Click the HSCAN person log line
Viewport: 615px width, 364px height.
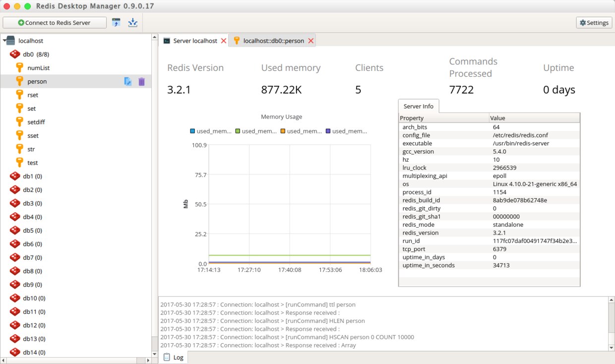click(287, 337)
